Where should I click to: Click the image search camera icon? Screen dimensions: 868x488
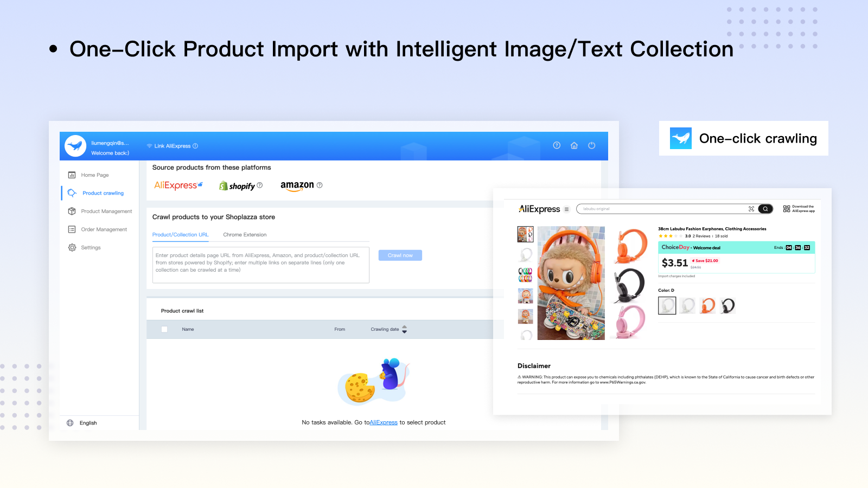751,209
